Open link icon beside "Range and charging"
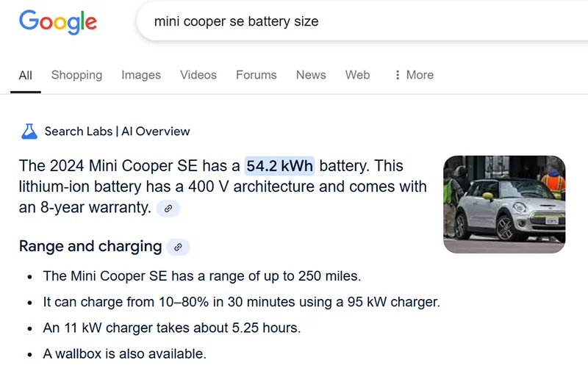This screenshot has width=588, height=382. pyautogui.click(x=178, y=247)
